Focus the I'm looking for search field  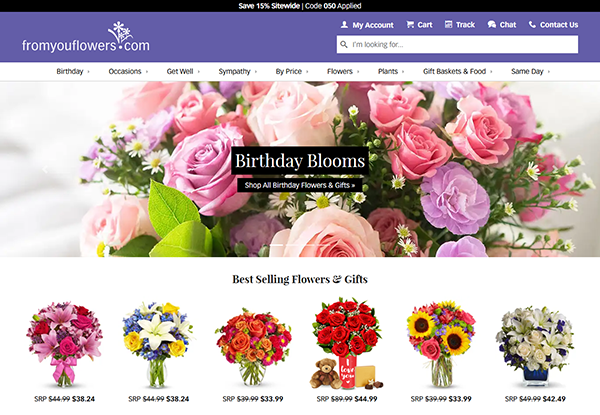point(457,44)
